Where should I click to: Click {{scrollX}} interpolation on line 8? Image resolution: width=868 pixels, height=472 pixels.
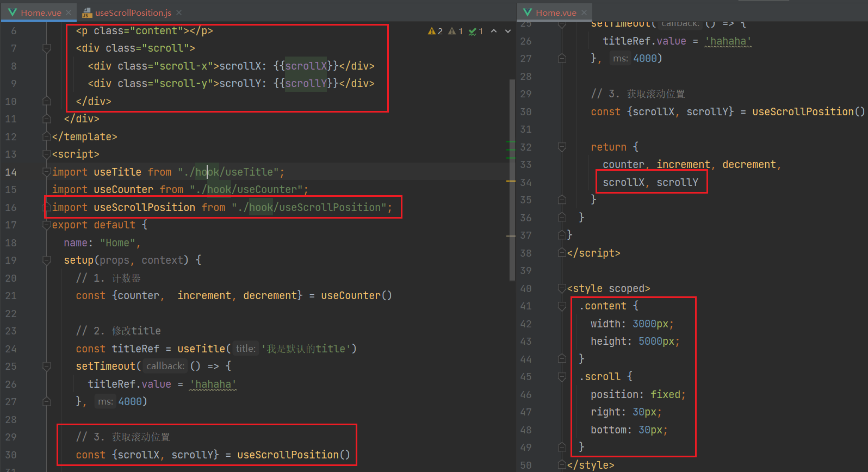click(x=306, y=66)
